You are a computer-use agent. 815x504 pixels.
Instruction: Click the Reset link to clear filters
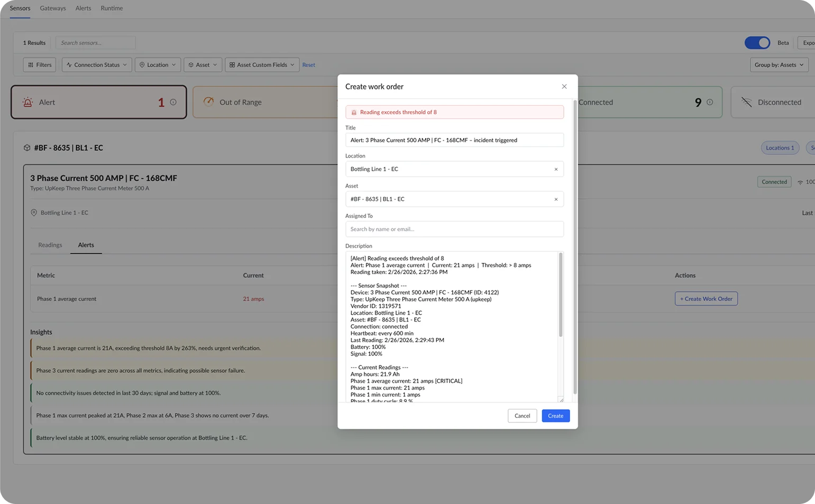click(x=308, y=65)
